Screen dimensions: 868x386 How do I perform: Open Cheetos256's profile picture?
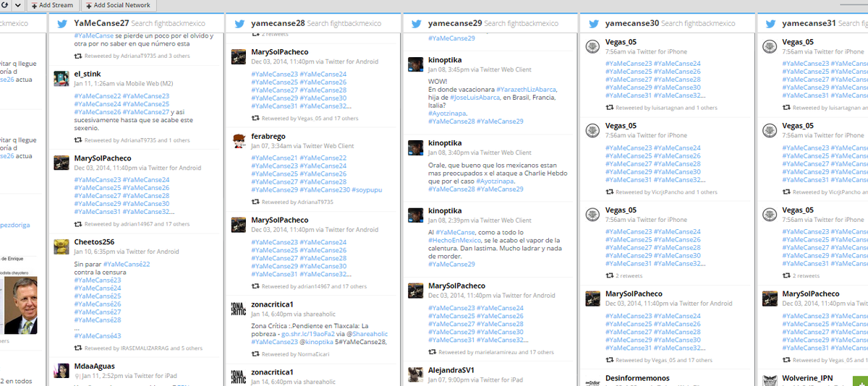coord(61,246)
